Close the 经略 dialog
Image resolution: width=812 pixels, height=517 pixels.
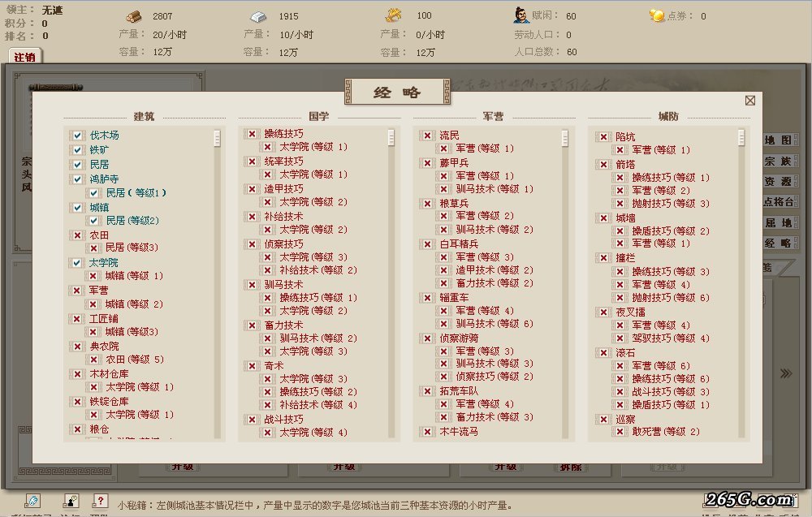(749, 101)
